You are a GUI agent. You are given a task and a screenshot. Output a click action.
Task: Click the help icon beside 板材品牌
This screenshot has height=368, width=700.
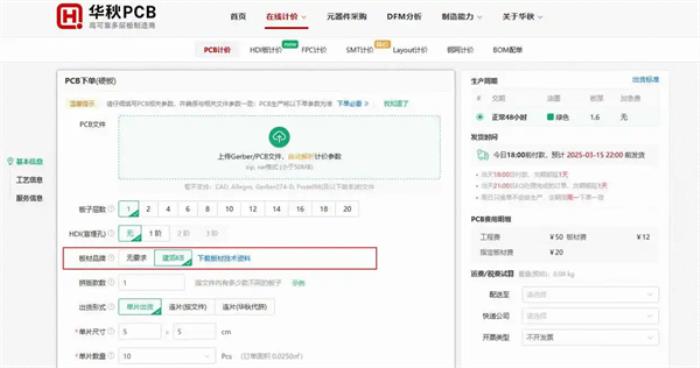pyautogui.click(x=111, y=258)
